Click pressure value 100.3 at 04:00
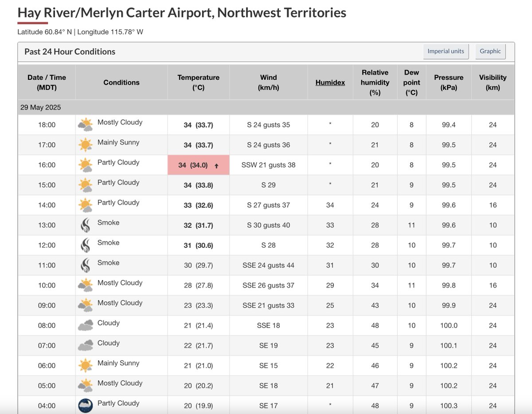532x414 pixels. pos(449,406)
